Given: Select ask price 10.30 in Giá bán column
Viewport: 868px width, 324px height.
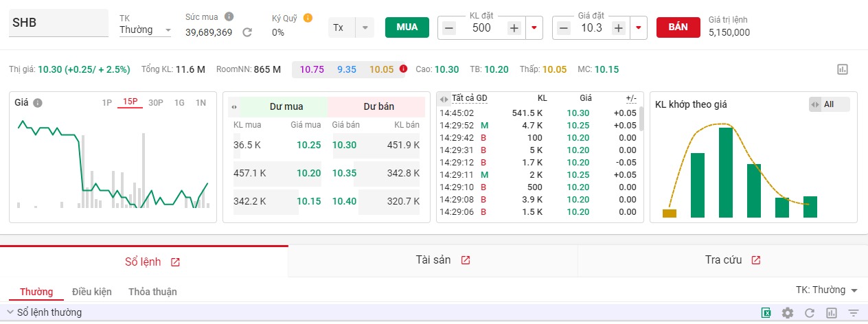Looking at the screenshot, I should (344, 145).
